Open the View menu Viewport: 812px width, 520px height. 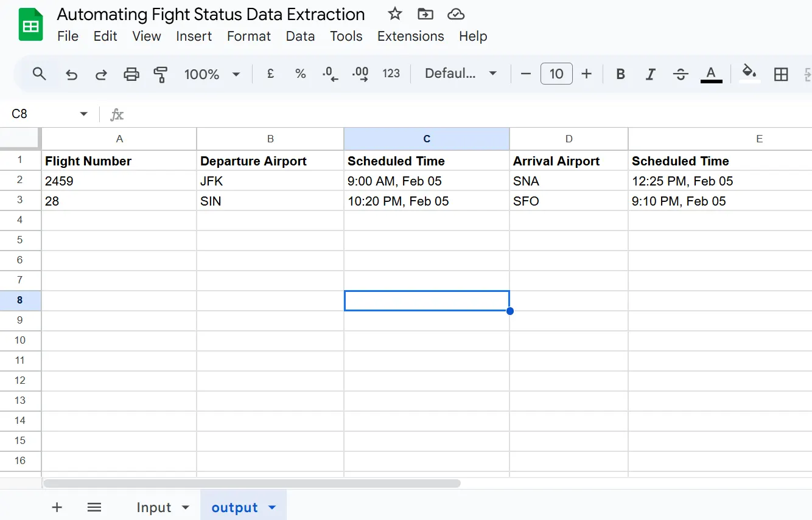(147, 36)
